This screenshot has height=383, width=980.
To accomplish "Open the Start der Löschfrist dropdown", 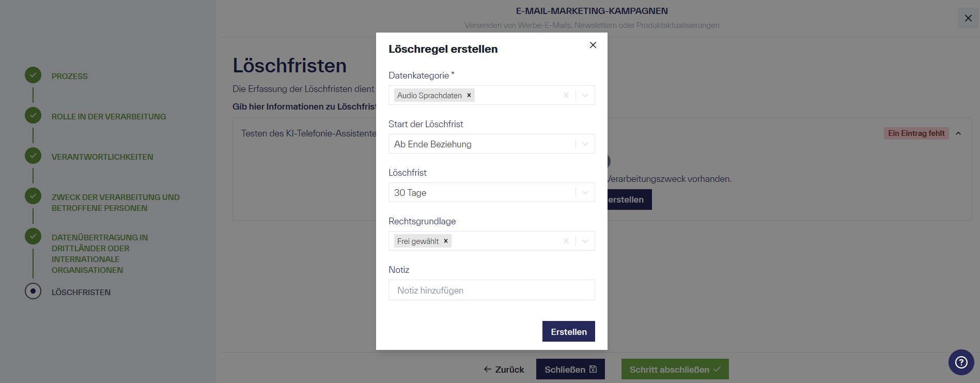I will click(584, 144).
